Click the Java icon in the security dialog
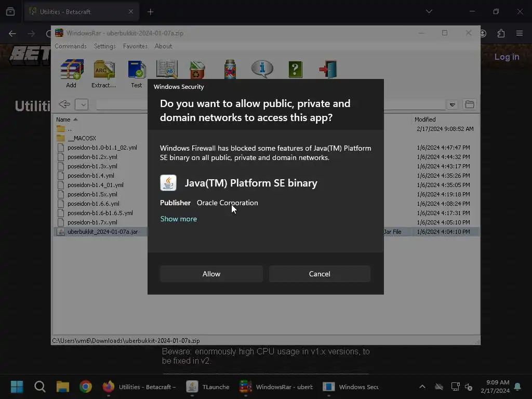Image resolution: width=532 pixels, height=399 pixels. click(x=168, y=183)
